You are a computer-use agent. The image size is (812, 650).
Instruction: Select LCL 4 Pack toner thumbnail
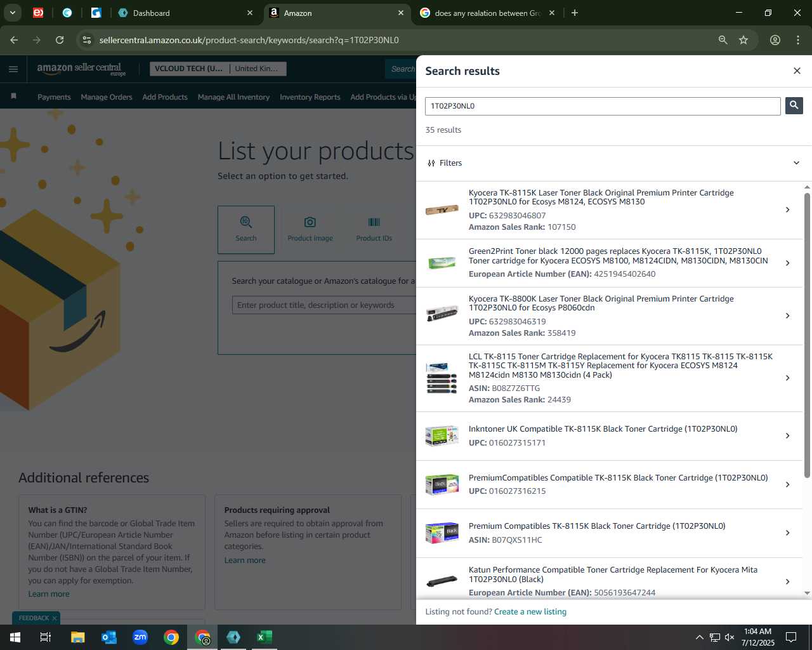pyautogui.click(x=442, y=378)
